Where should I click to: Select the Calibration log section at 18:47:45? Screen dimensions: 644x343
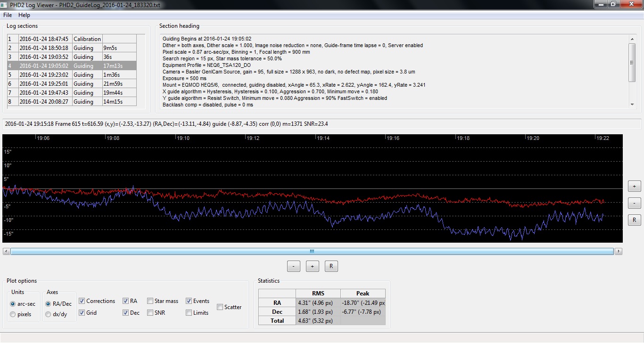tap(72, 39)
